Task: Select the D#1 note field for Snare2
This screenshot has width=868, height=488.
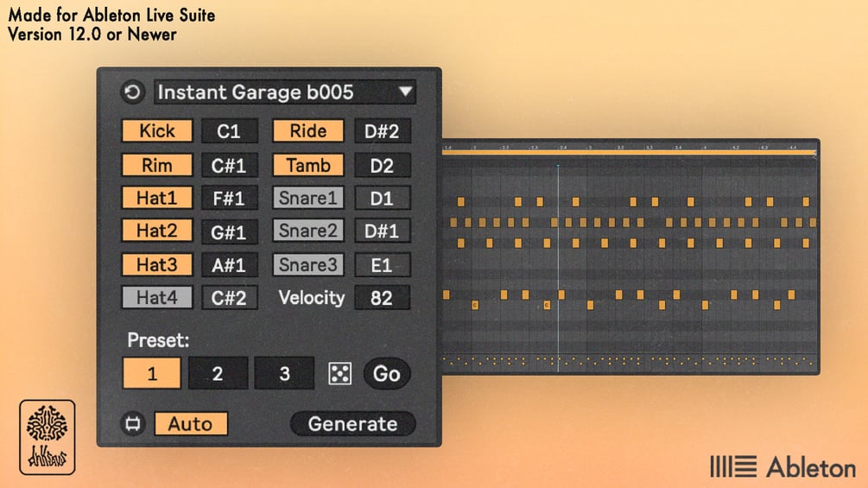Action: [x=382, y=231]
